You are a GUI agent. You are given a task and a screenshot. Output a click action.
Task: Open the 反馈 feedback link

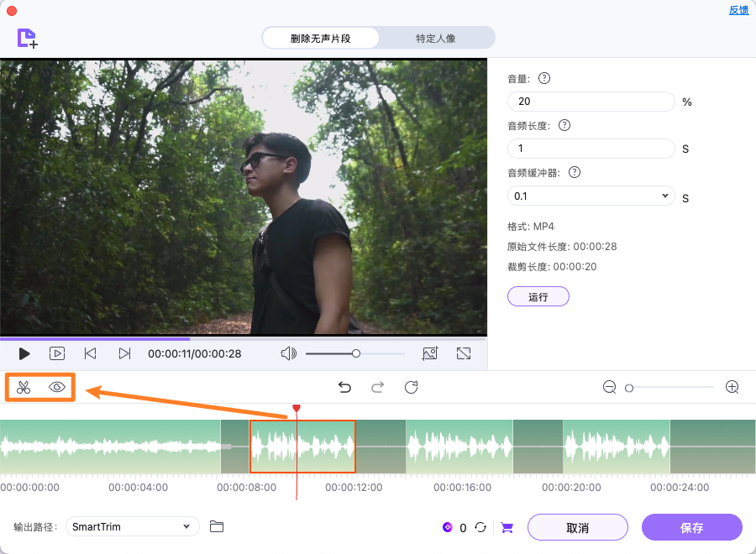[x=738, y=10]
